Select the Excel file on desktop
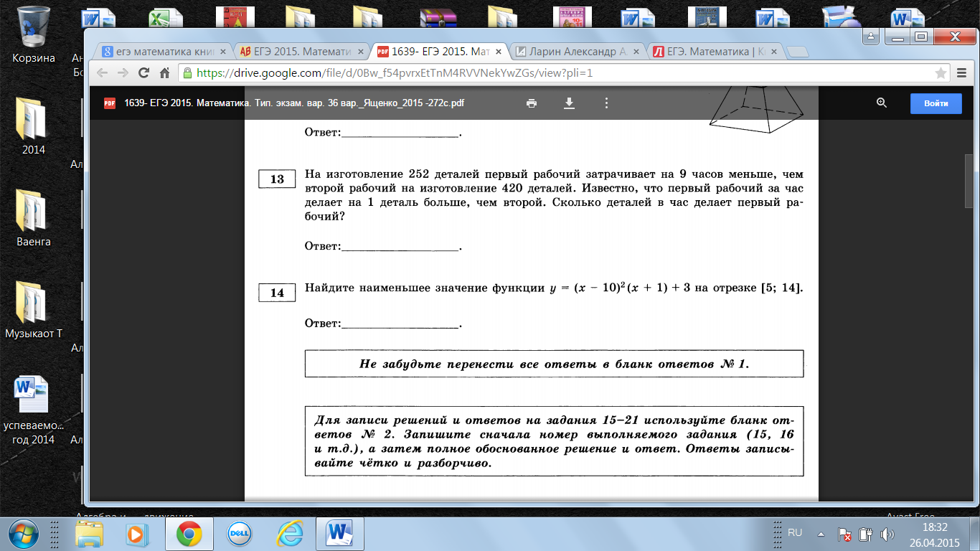This screenshot has width=980, height=551. (166, 18)
